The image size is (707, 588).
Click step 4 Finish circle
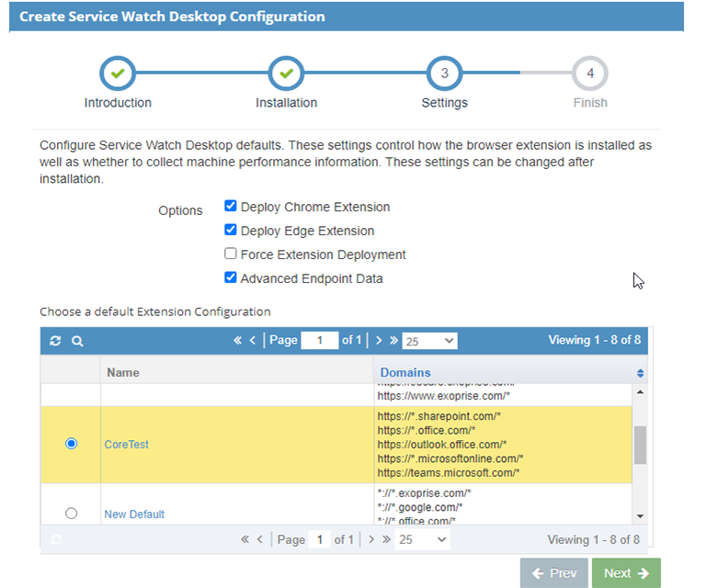590,73
